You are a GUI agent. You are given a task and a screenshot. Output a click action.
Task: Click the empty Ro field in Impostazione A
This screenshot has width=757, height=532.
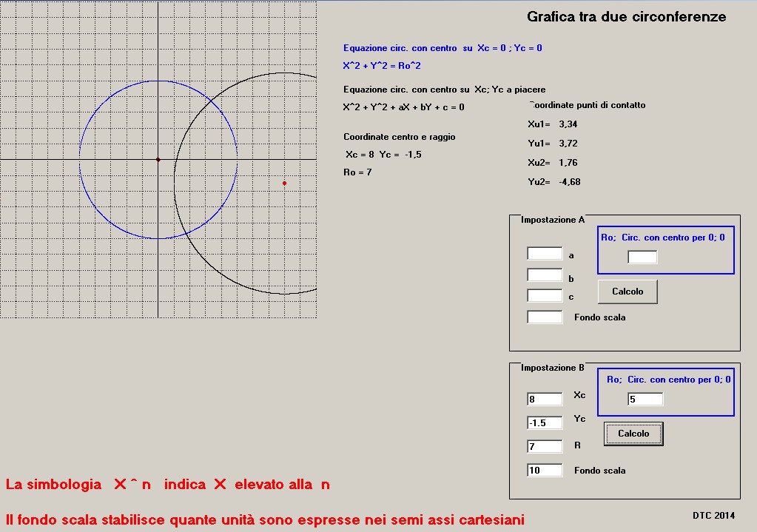click(642, 257)
